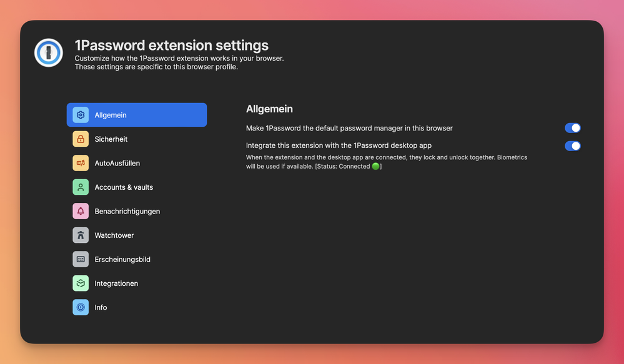Image resolution: width=624 pixels, height=364 pixels.
Task: Click the Info sidebar icon
Action: point(81,307)
